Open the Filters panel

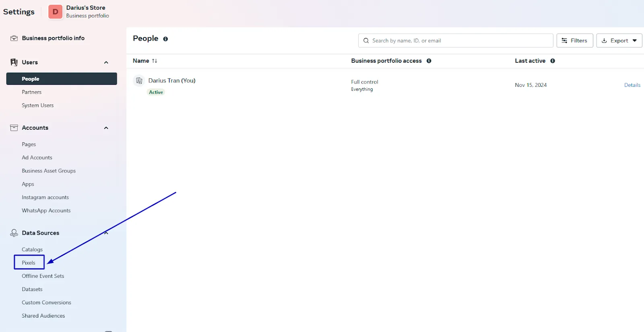coord(575,41)
